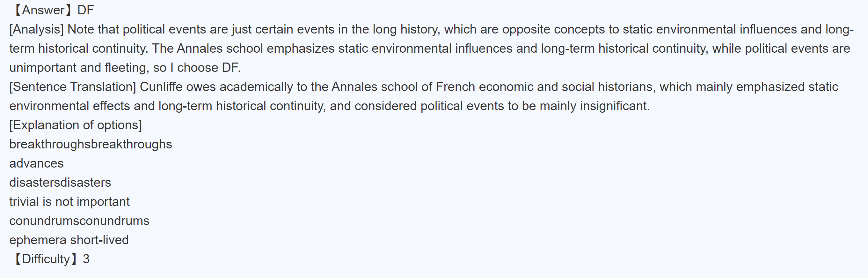The height and width of the screenshot is (278, 868).
Task: Click the conundrumsconundrums option line
Action: (79, 221)
